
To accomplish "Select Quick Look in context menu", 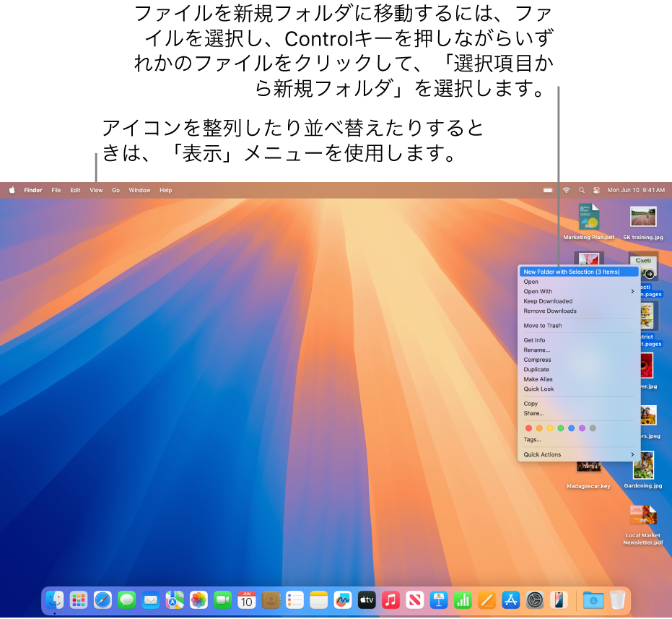I will tap(579, 389).
